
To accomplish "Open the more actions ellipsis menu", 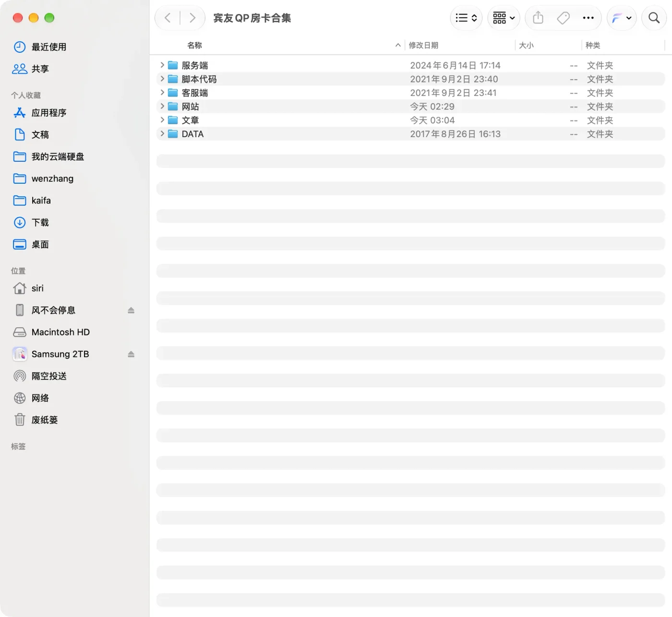I will click(588, 18).
